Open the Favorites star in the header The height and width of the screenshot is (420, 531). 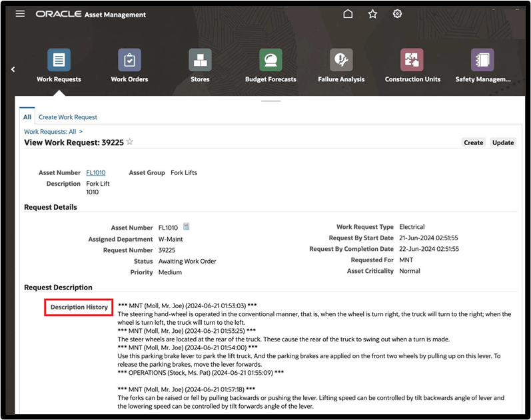coord(372,14)
